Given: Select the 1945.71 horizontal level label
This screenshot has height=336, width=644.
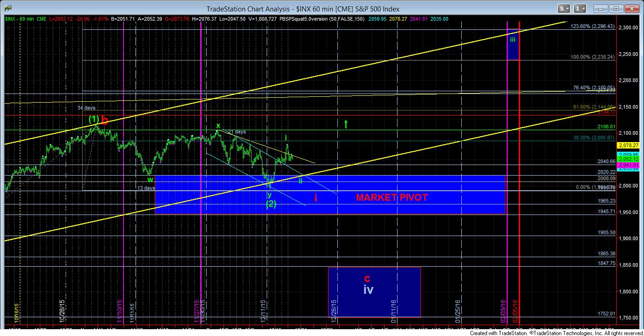Looking at the screenshot, I should point(606,212).
